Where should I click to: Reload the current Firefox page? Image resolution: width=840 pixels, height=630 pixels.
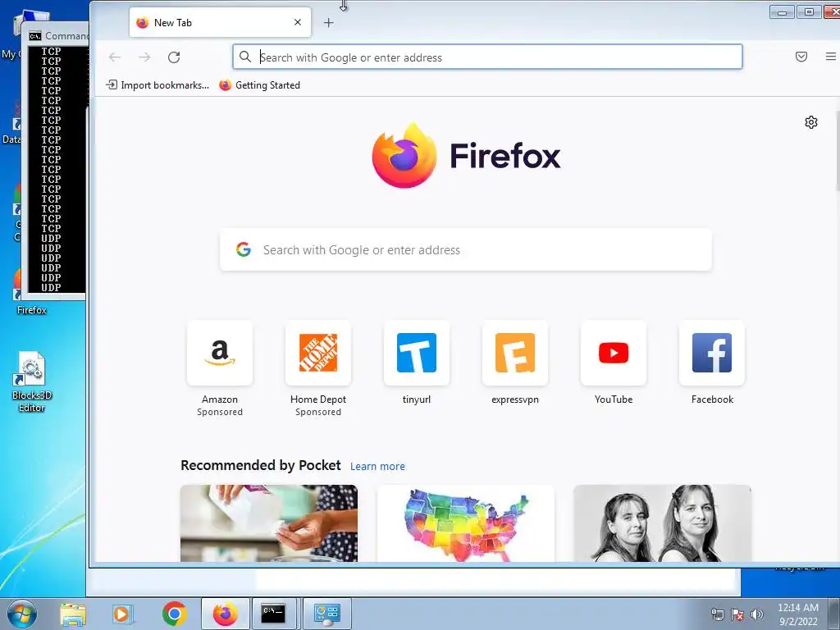(x=174, y=57)
